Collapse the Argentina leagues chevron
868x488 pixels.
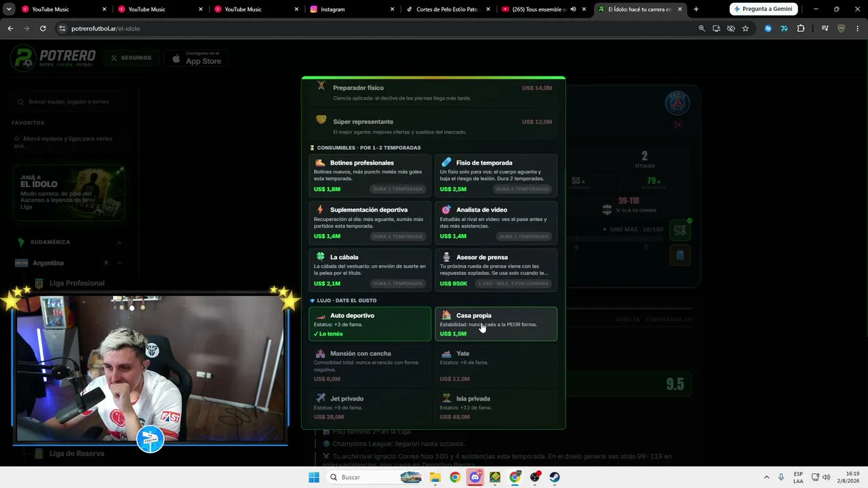click(119, 263)
